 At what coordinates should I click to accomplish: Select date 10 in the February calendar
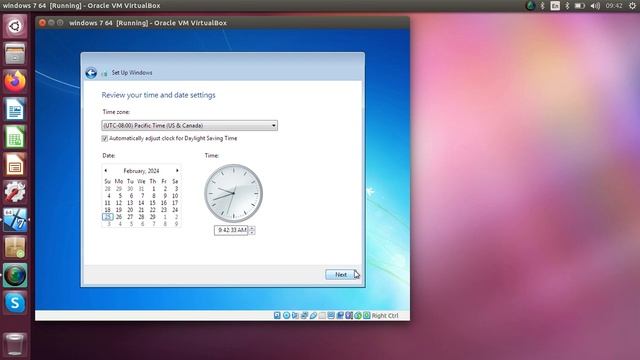click(x=175, y=196)
